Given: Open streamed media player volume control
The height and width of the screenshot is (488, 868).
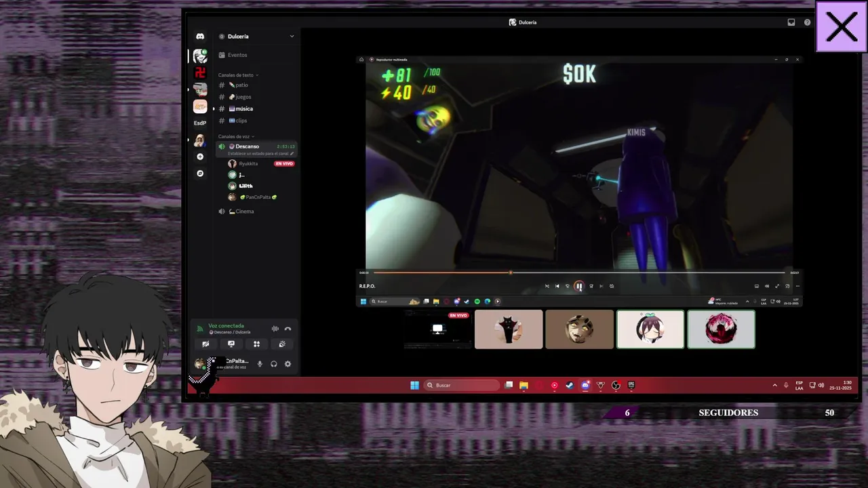Looking at the screenshot, I should (767, 286).
